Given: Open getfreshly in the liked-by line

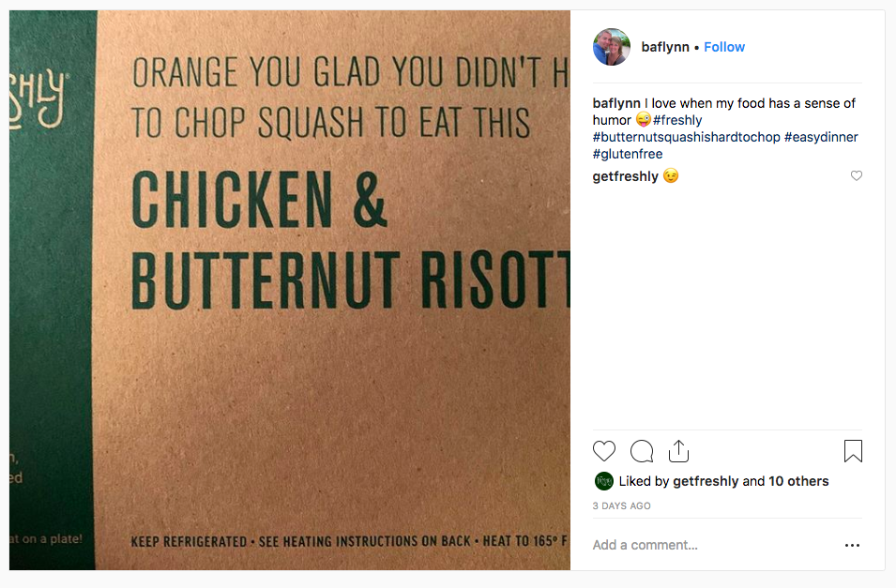Looking at the screenshot, I should [x=706, y=481].
